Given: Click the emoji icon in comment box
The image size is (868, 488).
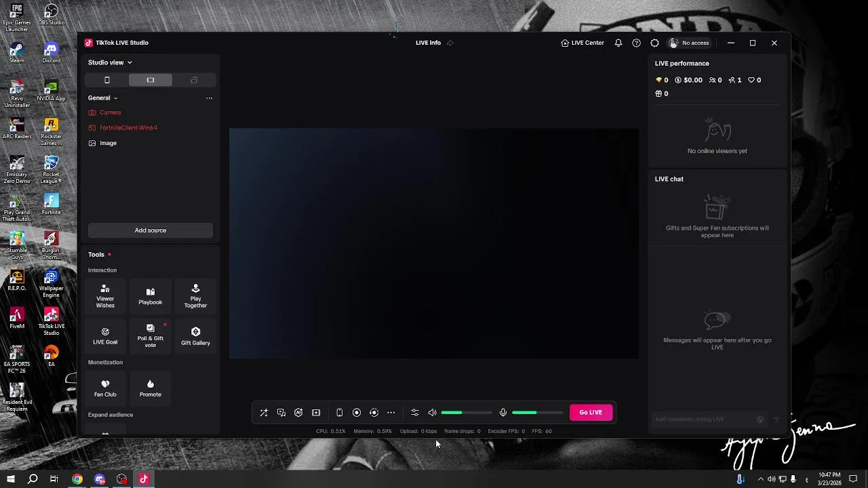Looking at the screenshot, I should (760, 420).
